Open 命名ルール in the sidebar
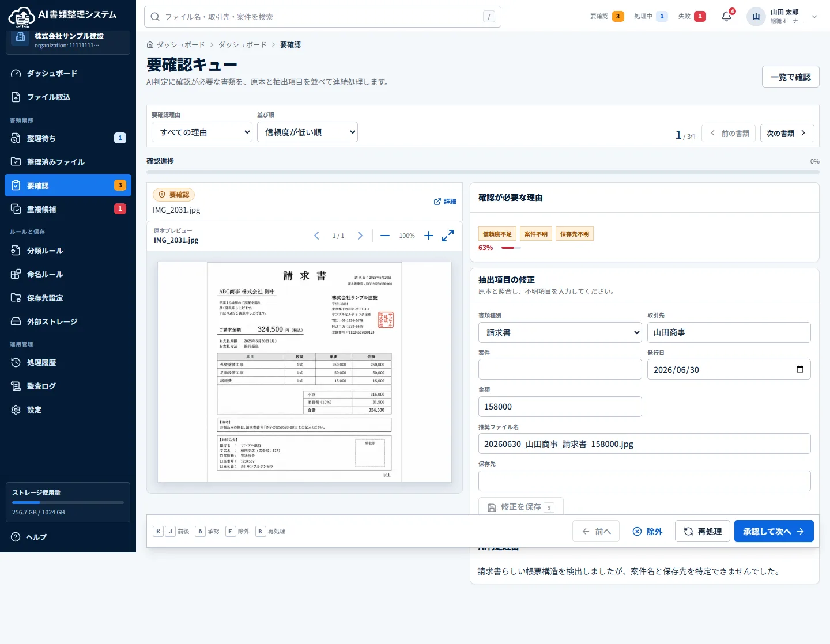This screenshot has width=830, height=644. [68, 274]
